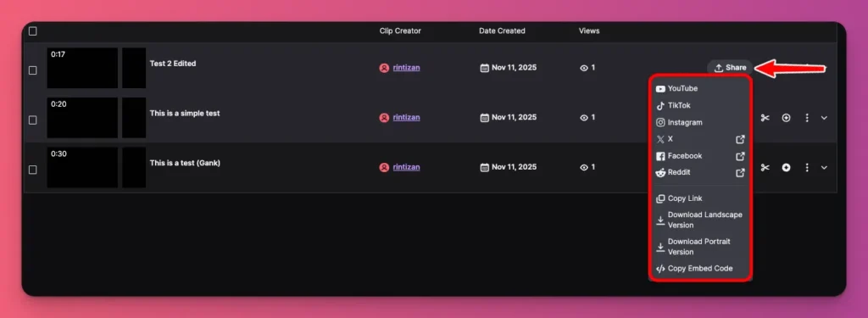Viewport: 868px width, 318px height.
Task: Click the scissors edit icon for This is a test (Gank)
Action: click(x=765, y=167)
